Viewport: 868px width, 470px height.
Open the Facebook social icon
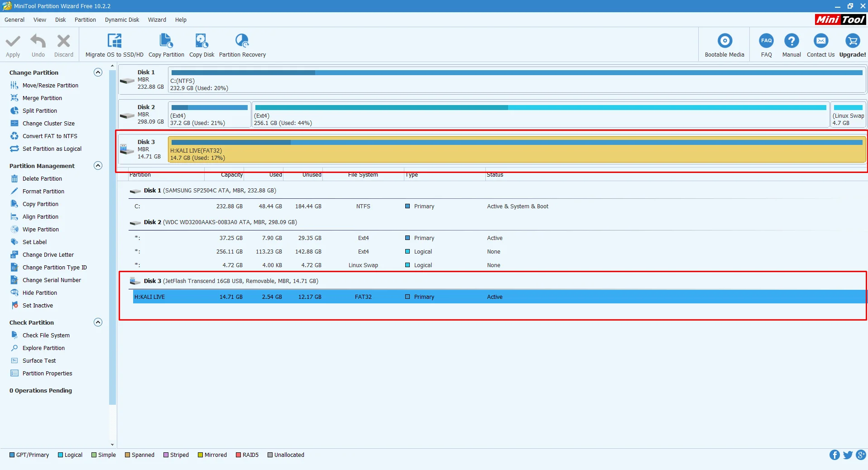[x=834, y=455]
